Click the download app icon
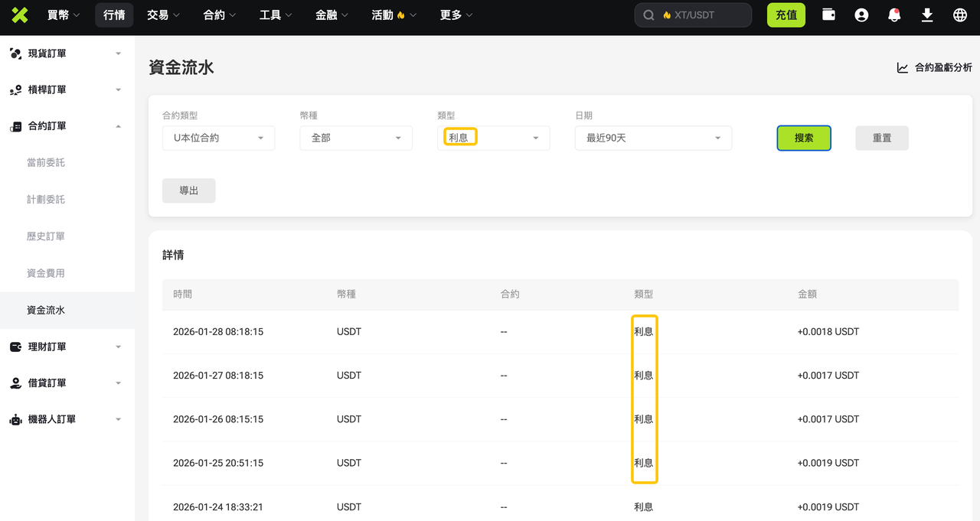This screenshot has width=980, height=521. click(927, 15)
